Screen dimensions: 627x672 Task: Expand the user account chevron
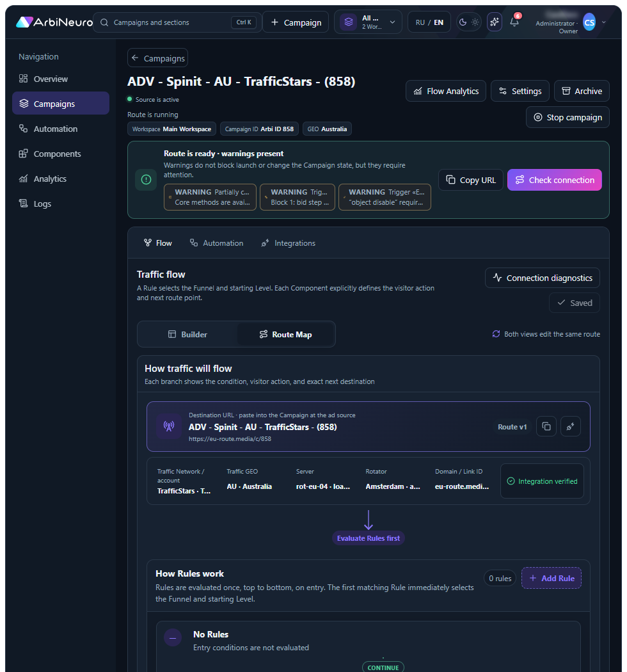[x=603, y=22]
